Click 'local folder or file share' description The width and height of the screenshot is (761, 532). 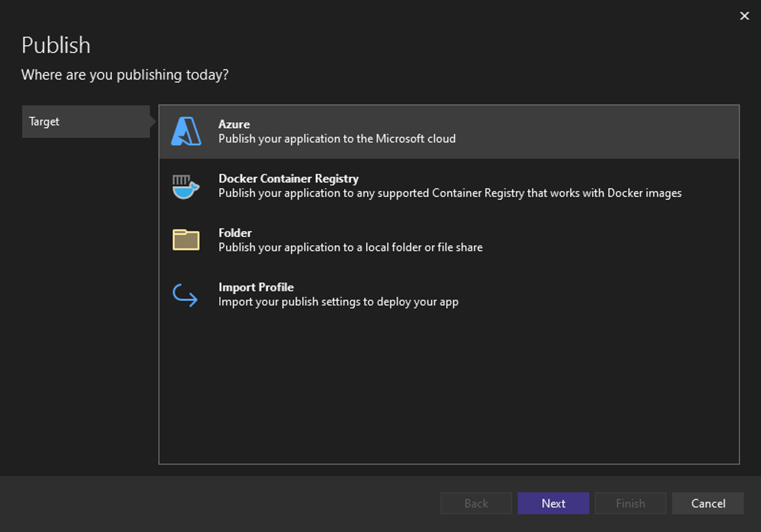pyautogui.click(x=351, y=247)
